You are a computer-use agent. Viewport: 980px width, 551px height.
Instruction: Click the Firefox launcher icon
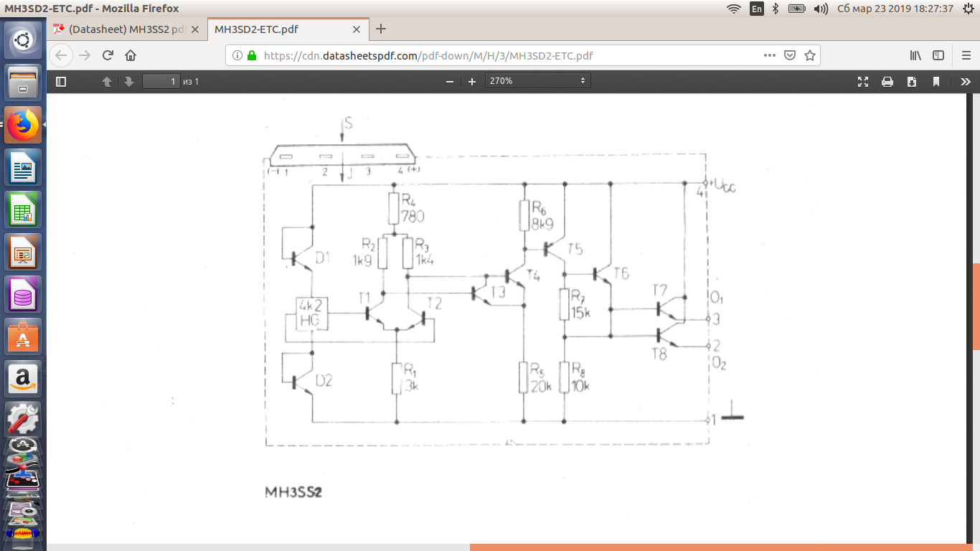point(23,126)
